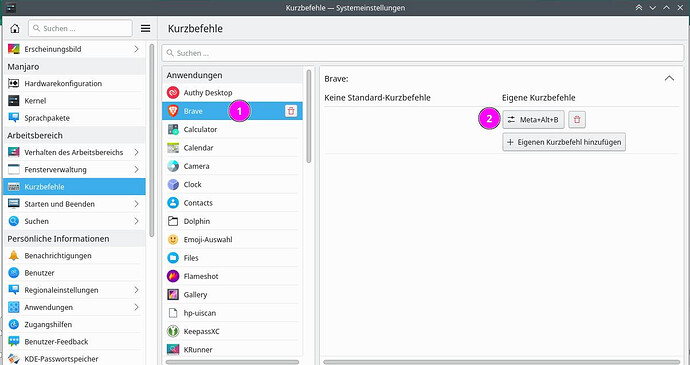The height and width of the screenshot is (365, 690).
Task: Expand the Fensterverwaltung submenu
Action: click(136, 170)
